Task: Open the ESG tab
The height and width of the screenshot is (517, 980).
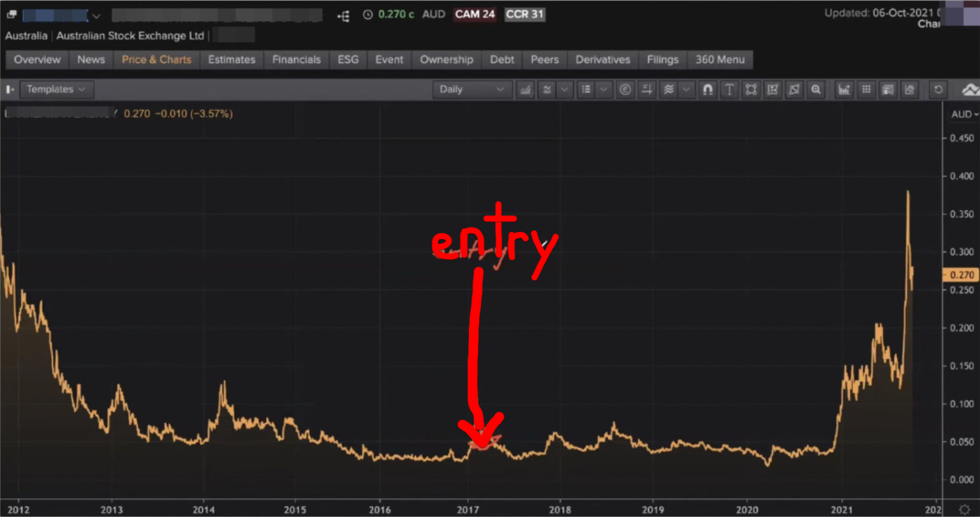Action: tap(348, 59)
